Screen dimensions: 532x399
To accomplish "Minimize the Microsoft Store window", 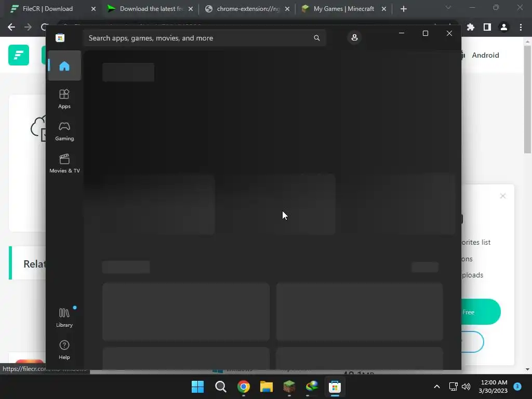I will point(402,33).
